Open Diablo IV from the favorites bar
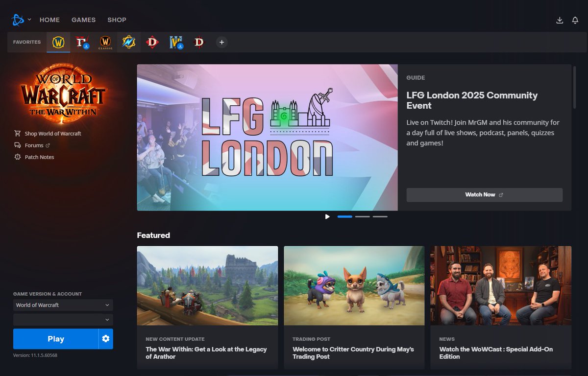The height and width of the screenshot is (376, 588). [152, 42]
